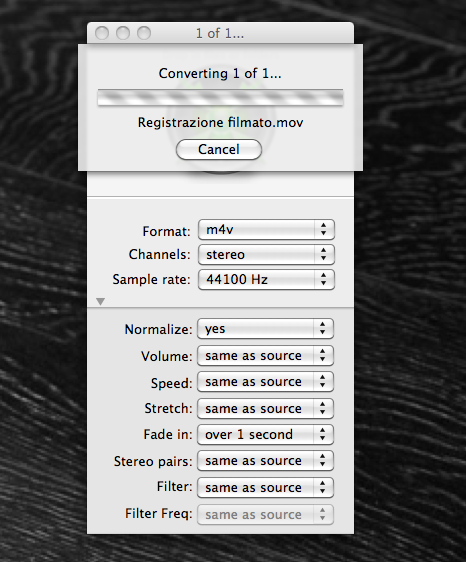Viewport: 466px width, 562px height.
Task: Open the Filter dropdown
Action: (265, 487)
